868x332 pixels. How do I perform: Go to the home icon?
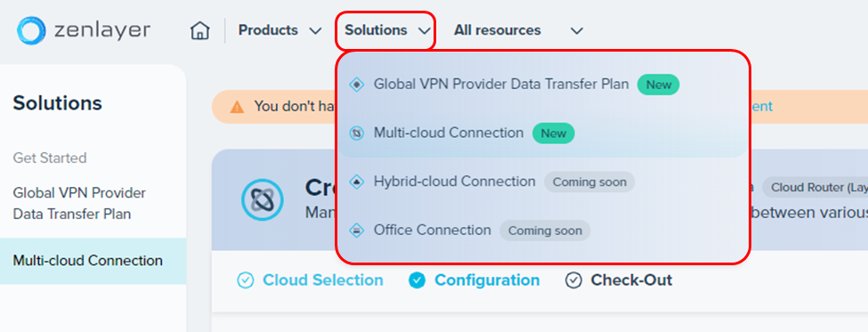coord(199,30)
